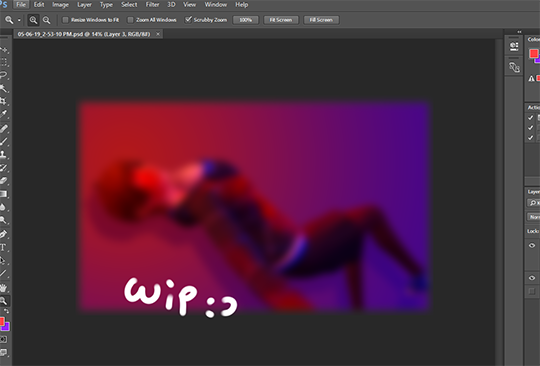Open the Select menu
The height and width of the screenshot is (366, 540).
(129, 5)
